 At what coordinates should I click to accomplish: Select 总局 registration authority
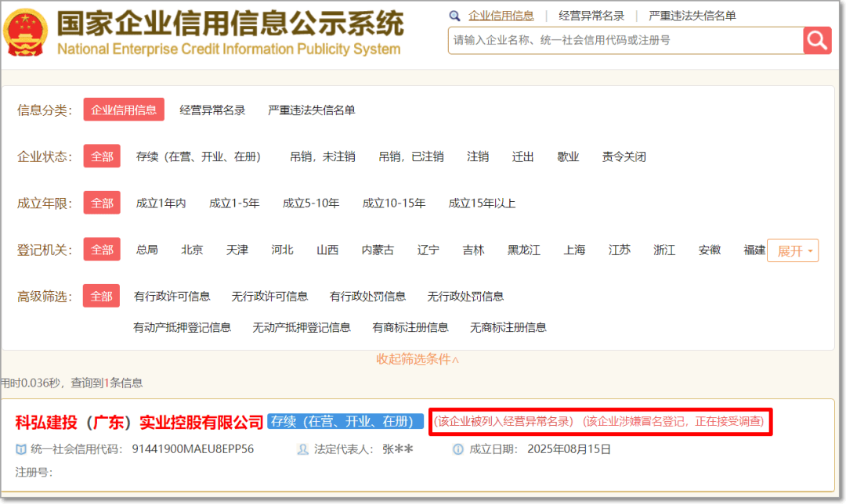pyautogui.click(x=146, y=250)
